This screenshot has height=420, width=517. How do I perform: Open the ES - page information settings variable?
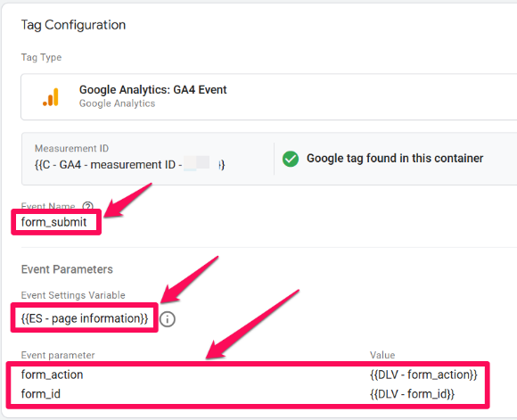tap(85, 318)
